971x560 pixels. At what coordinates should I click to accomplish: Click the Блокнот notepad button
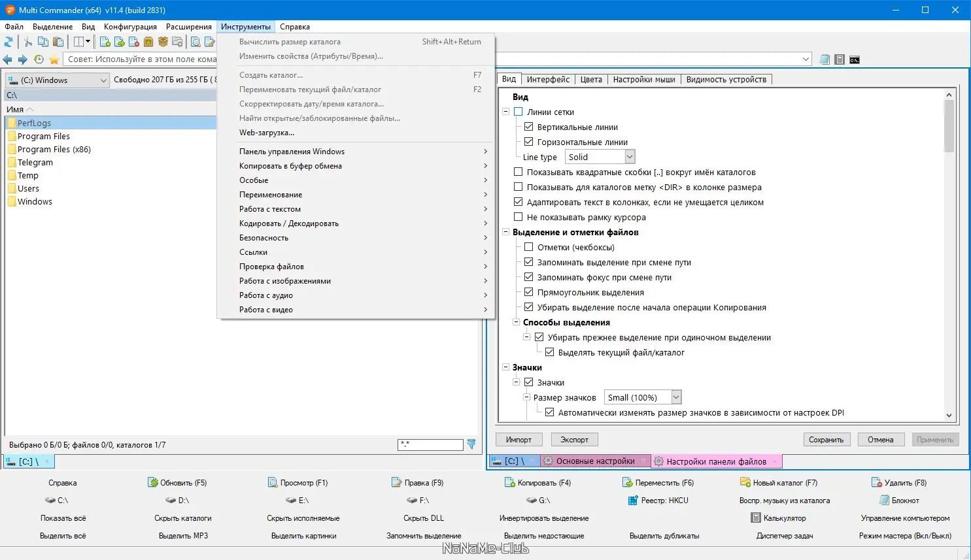point(899,501)
